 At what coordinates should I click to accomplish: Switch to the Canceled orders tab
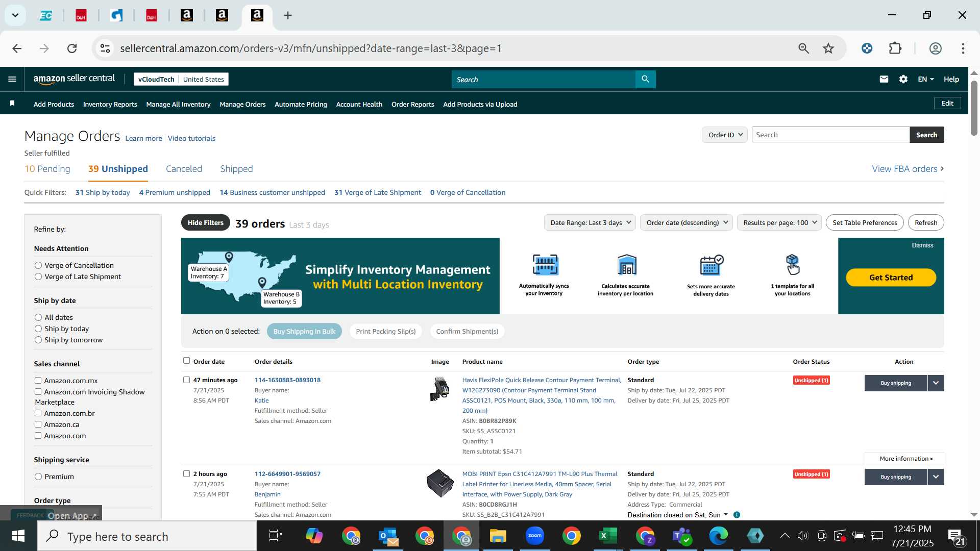[x=184, y=169]
